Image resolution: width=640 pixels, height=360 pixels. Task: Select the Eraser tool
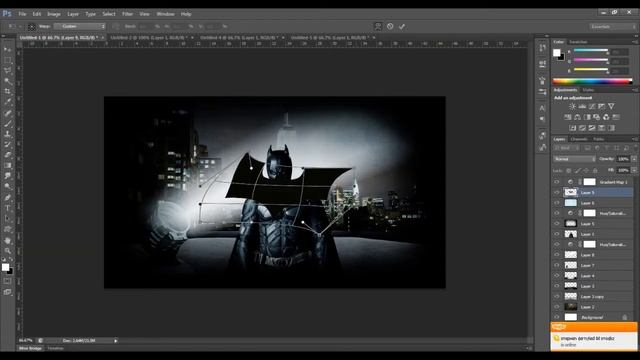(8, 155)
